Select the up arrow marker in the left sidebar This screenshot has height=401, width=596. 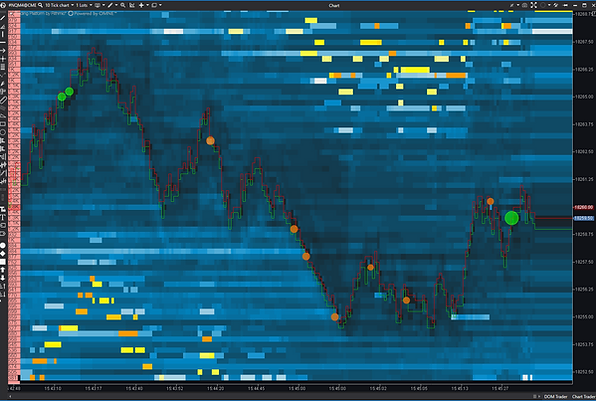click(x=3, y=270)
